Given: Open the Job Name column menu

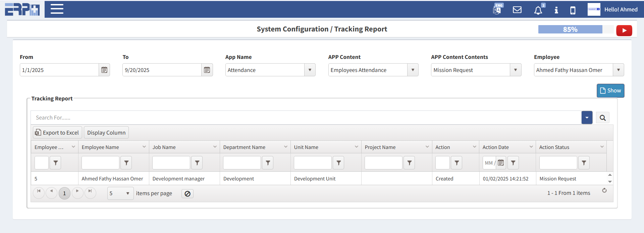Looking at the screenshot, I should [215, 147].
